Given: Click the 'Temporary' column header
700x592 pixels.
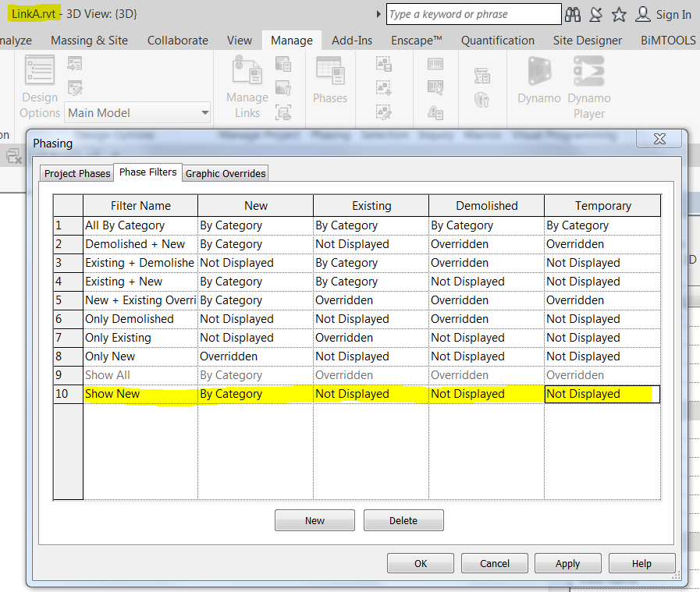Looking at the screenshot, I should [x=602, y=206].
